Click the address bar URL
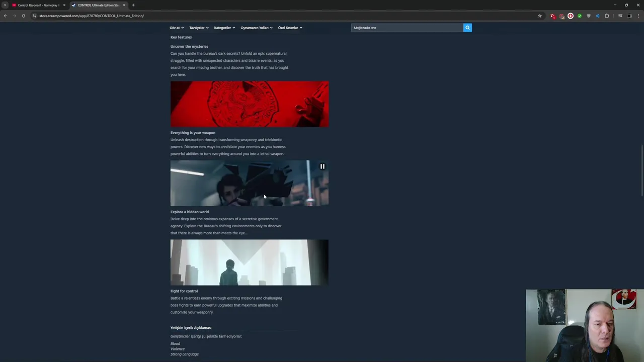This screenshot has height=362, width=644. (92, 16)
